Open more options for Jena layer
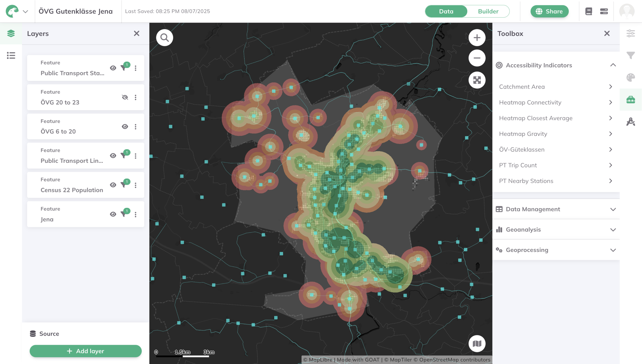The image size is (642, 364). [136, 214]
